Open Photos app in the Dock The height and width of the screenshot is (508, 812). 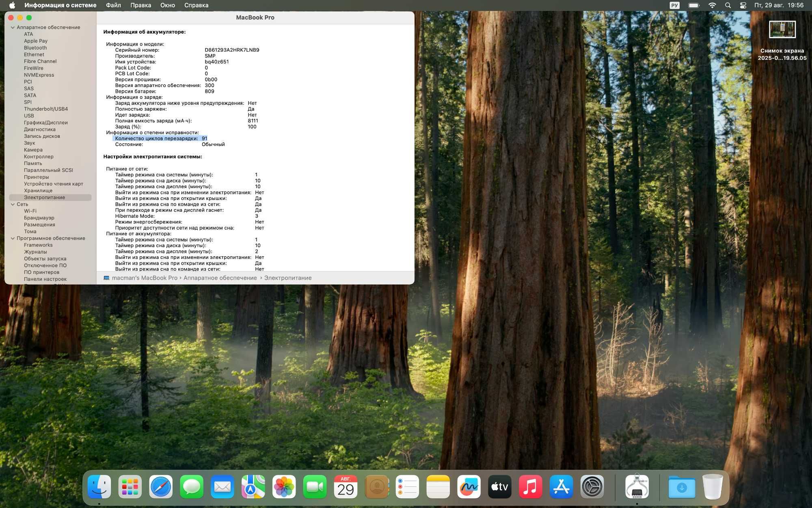284,486
